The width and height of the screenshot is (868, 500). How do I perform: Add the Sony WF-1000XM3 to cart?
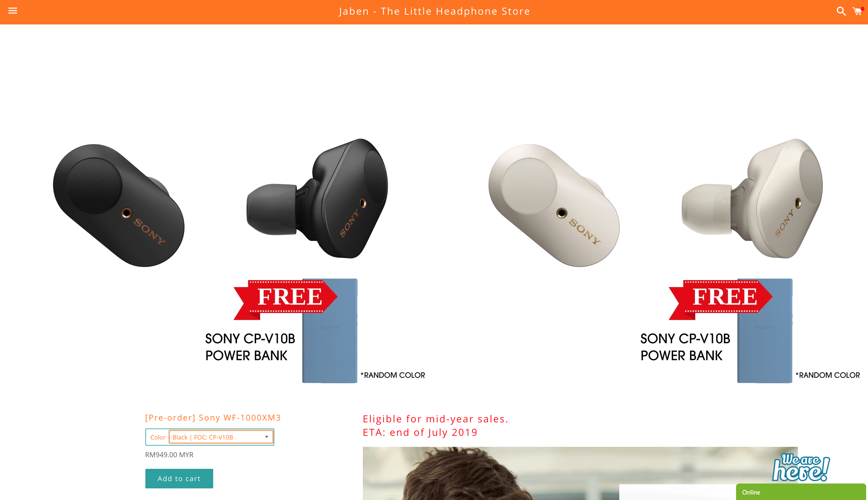(179, 478)
